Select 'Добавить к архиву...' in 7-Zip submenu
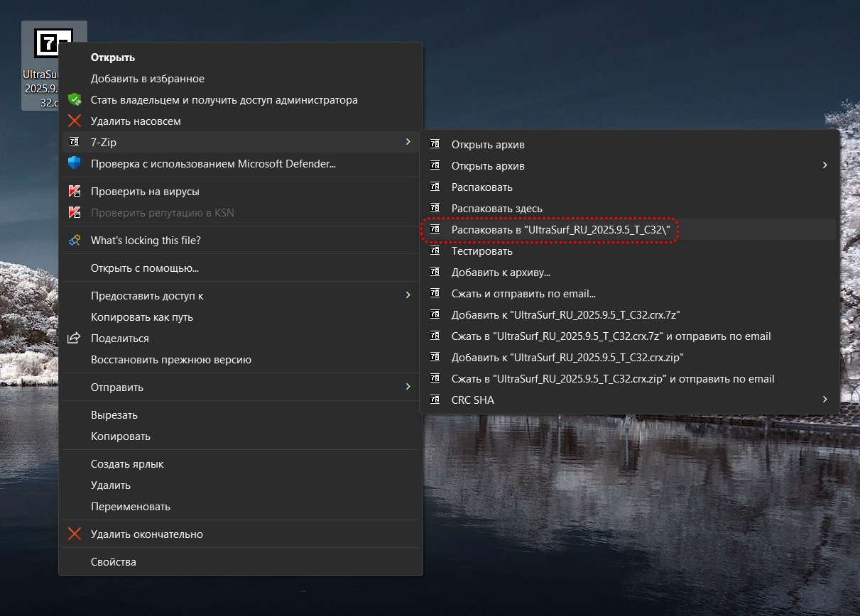 point(501,273)
